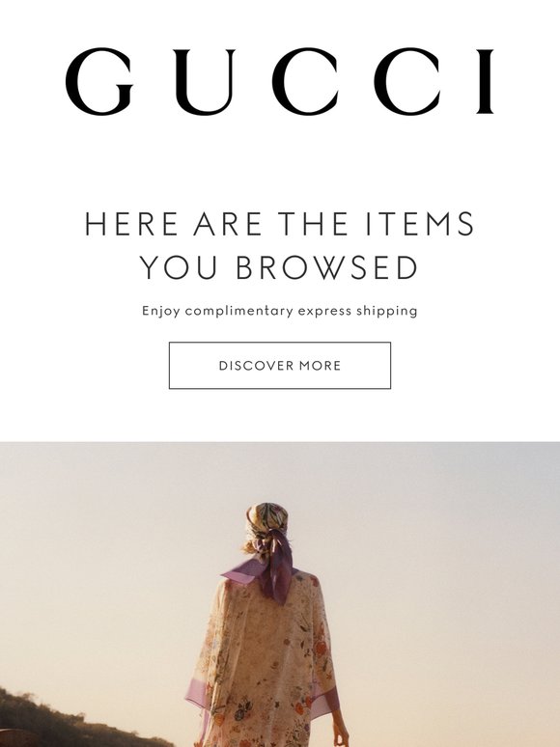560x747 pixels.
Task: Click the 'Enjoy complimentary express shipping' text
Action: pyautogui.click(x=280, y=311)
